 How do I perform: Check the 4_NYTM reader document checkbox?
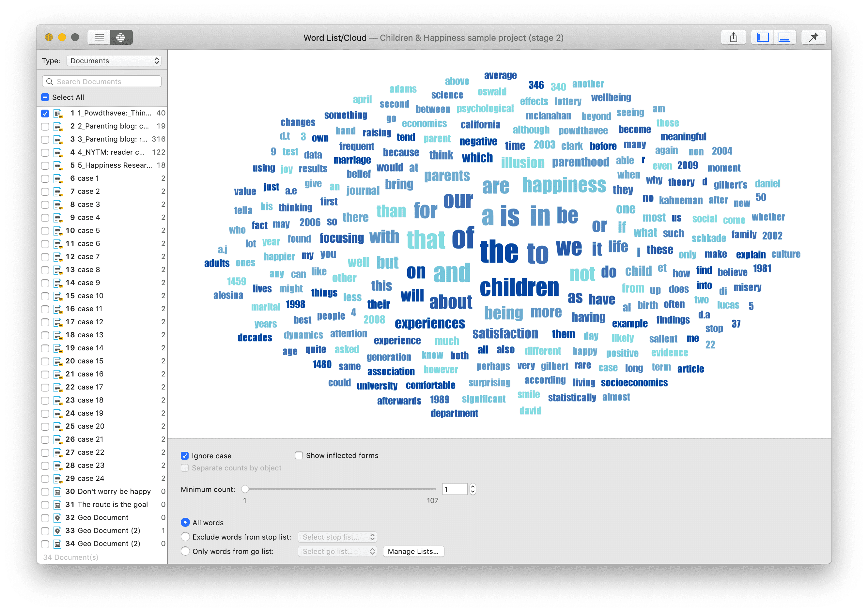click(x=45, y=152)
